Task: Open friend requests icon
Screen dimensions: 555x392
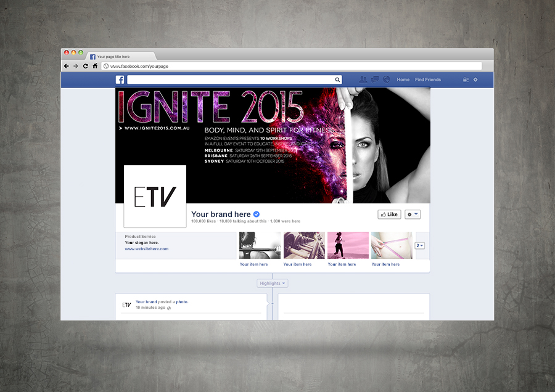Action: [x=363, y=80]
